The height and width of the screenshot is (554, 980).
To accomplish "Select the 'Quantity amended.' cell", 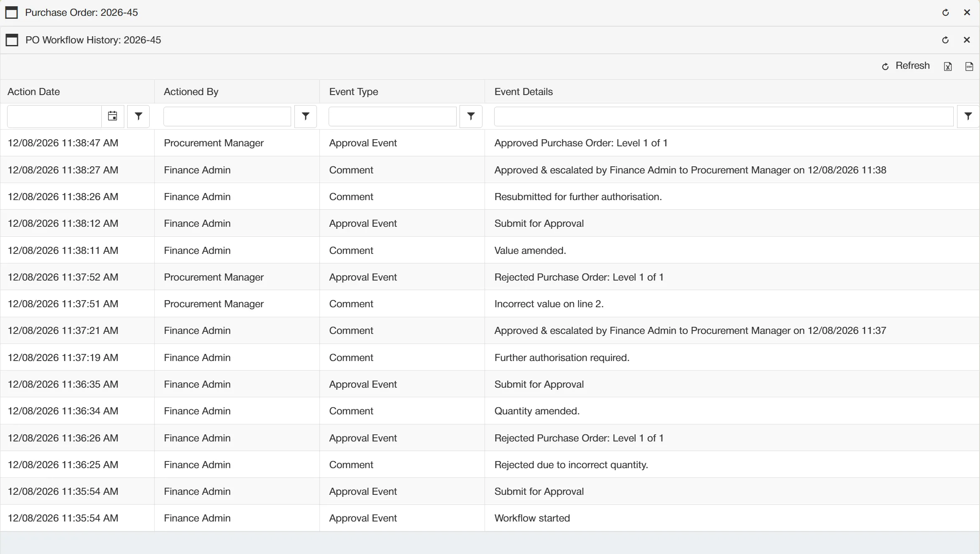I will pos(732,411).
